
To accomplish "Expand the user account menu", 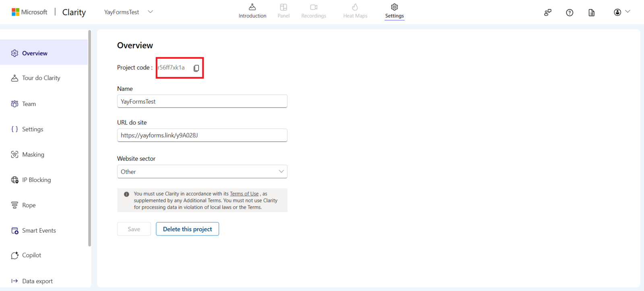I will [x=621, y=12].
